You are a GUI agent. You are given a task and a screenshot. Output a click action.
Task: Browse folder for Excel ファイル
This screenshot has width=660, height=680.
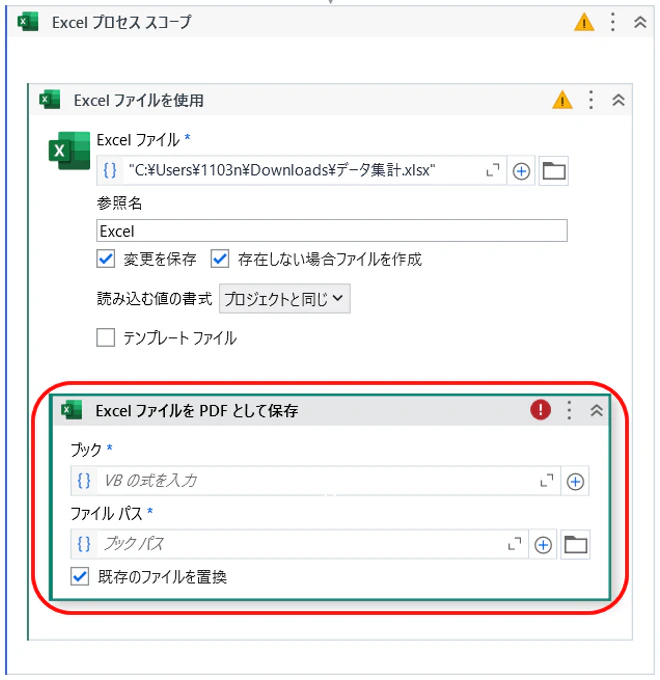point(554,171)
